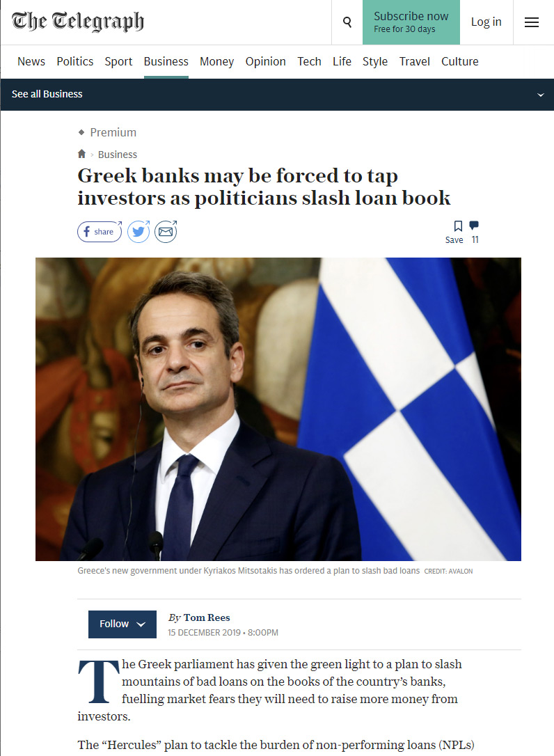Switch to the Politics section tab
Screen dimensions: 554x756
pos(74,62)
